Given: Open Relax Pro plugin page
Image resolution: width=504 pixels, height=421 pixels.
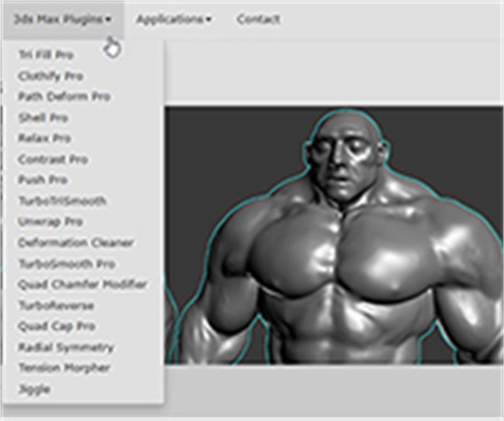Looking at the screenshot, I should [x=45, y=139].
